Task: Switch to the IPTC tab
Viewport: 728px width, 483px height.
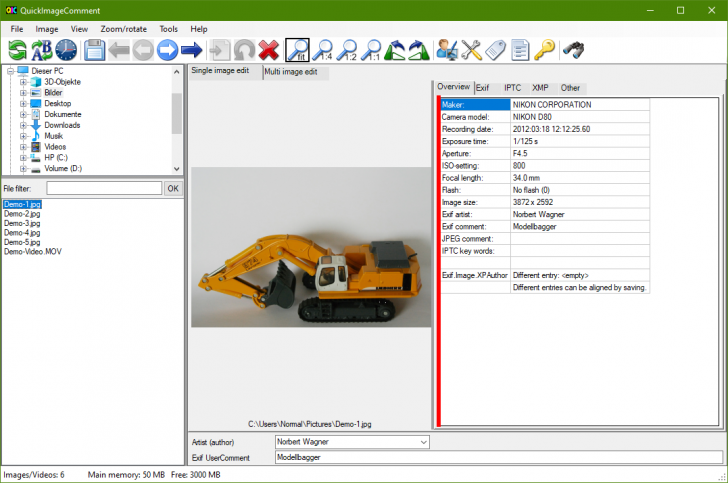Action: point(513,88)
